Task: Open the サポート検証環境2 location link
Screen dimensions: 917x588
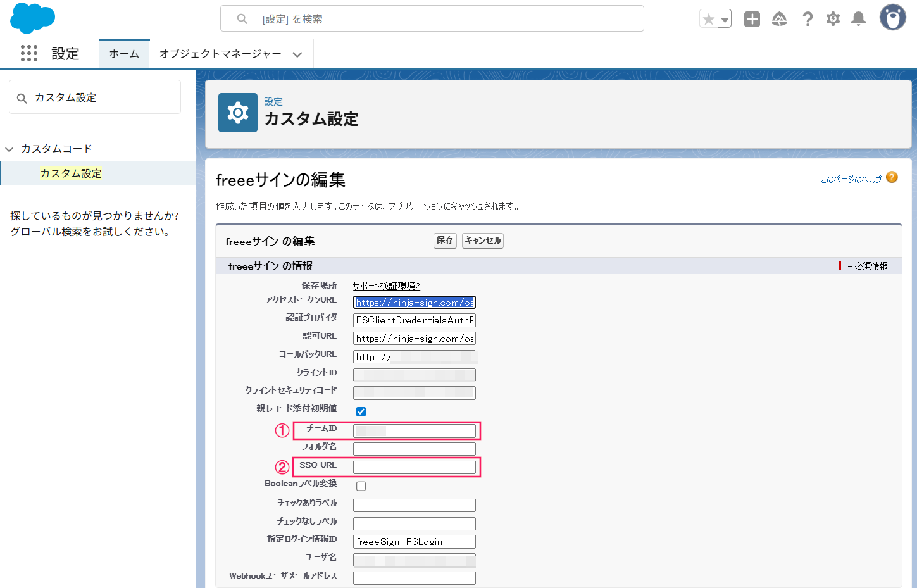Action: coord(386,285)
